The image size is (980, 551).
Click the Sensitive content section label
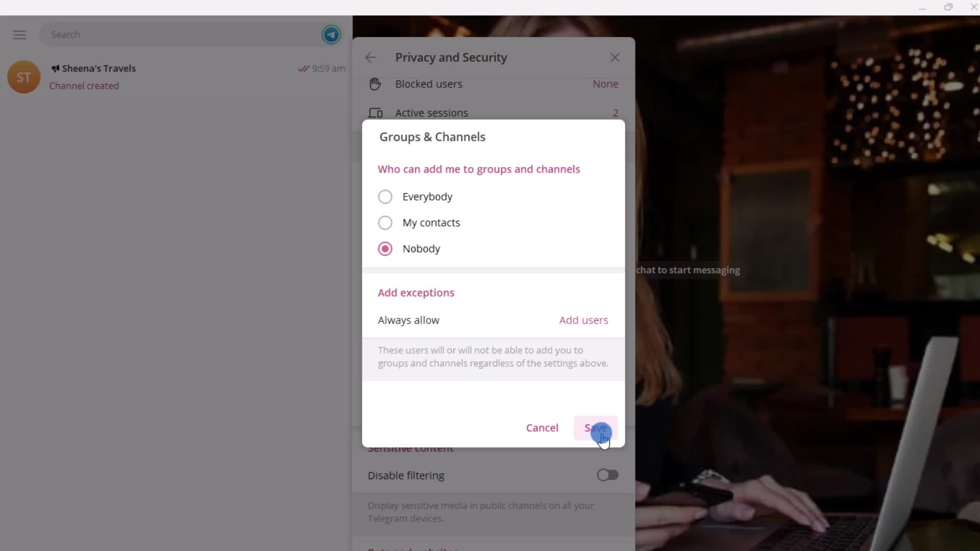(x=410, y=447)
